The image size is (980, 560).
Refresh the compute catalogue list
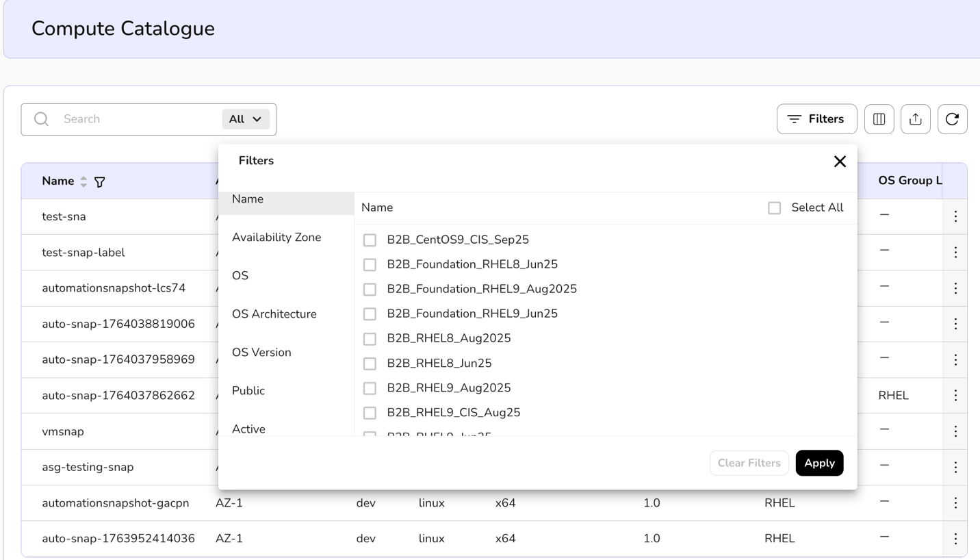[952, 119]
